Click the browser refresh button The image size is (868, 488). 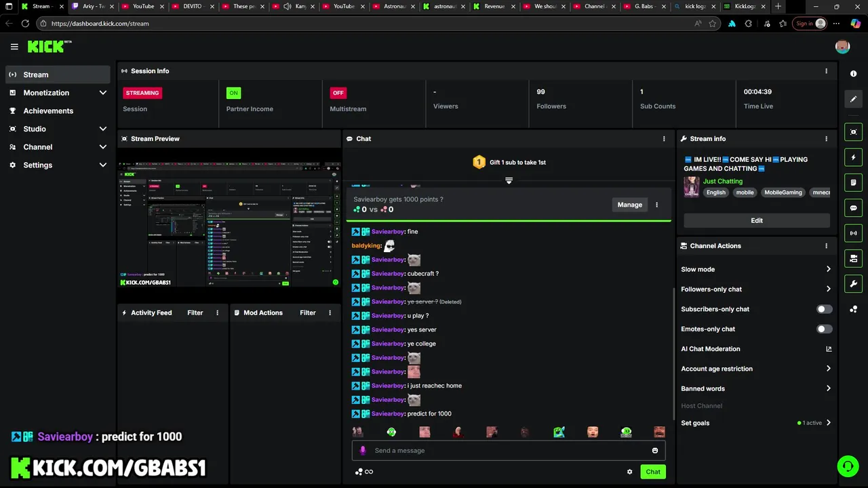coord(25,24)
